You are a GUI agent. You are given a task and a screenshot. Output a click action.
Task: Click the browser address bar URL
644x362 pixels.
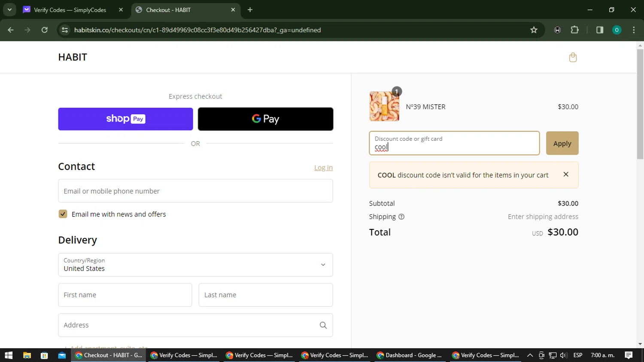197,30
